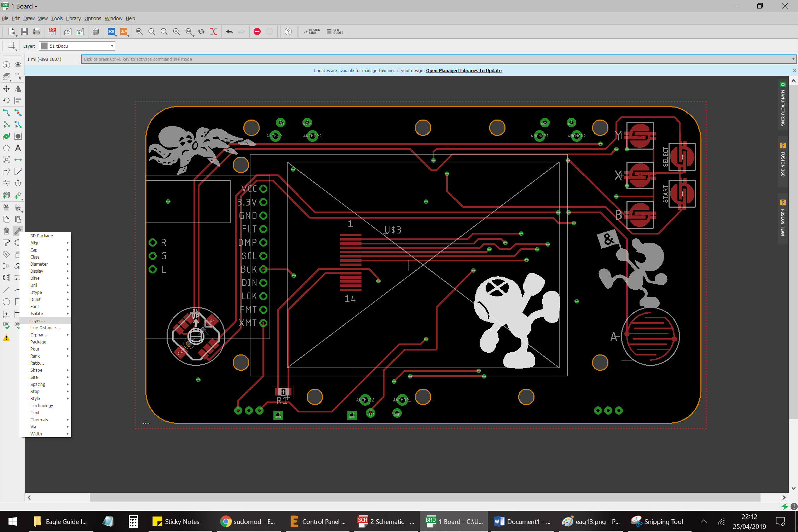Choose the Move tool
Image resolution: width=798 pixels, height=532 pixels.
tap(6, 89)
